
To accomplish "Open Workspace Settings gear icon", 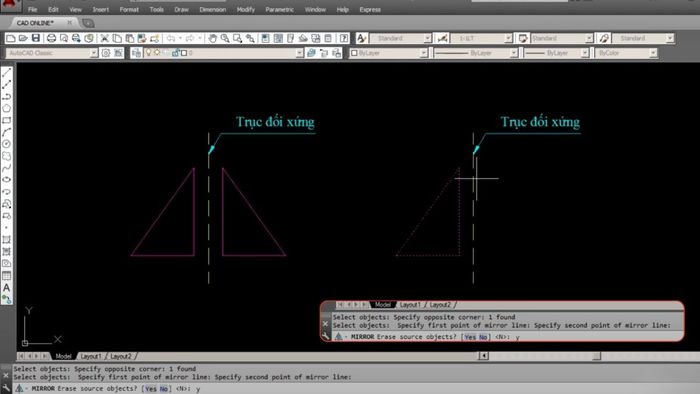I will click(x=106, y=53).
